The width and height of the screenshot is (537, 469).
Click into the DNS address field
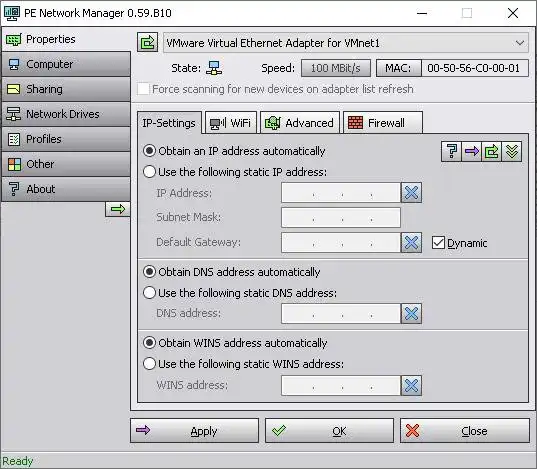(x=341, y=313)
